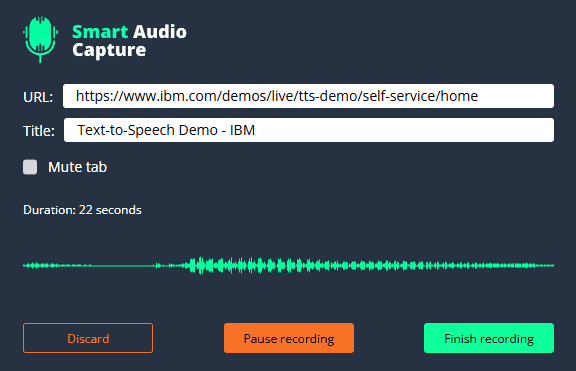Click the loud peak of the waveform

(201, 265)
